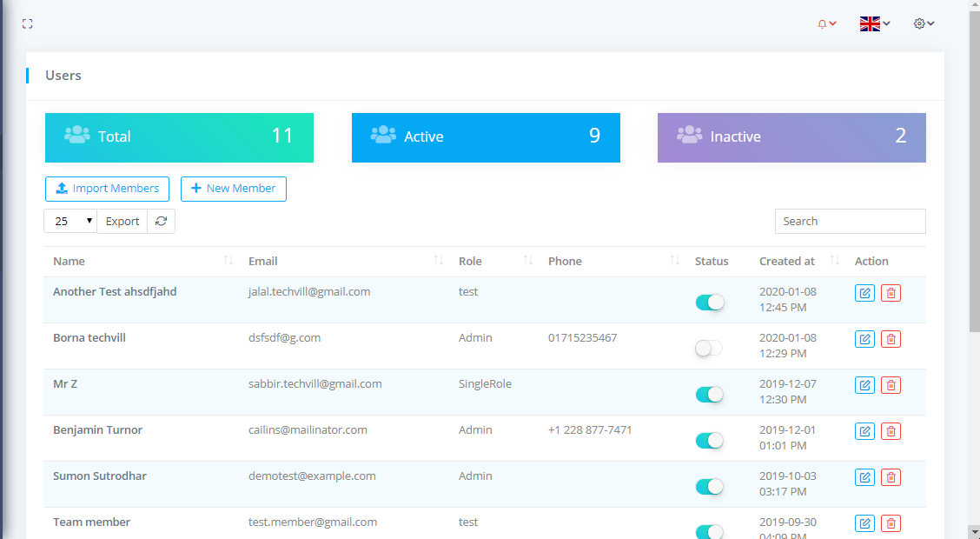Sort by Created at column
980x539 pixels.
point(835,261)
